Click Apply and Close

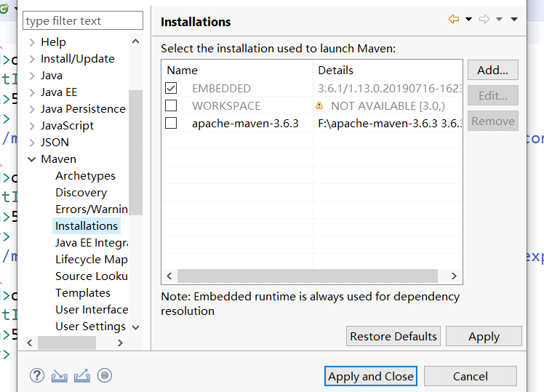[370, 376]
